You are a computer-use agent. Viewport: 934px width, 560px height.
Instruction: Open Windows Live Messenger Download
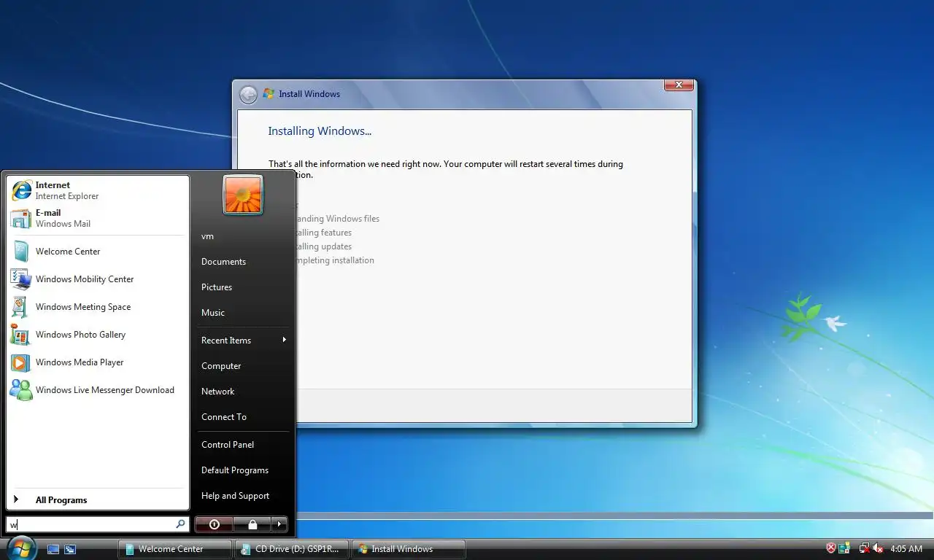point(98,390)
